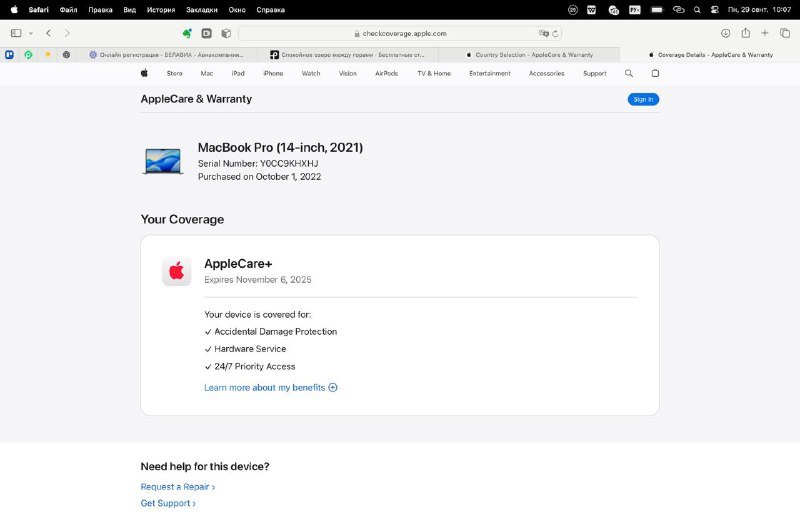Open the shopping bag icon

tap(655, 73)
